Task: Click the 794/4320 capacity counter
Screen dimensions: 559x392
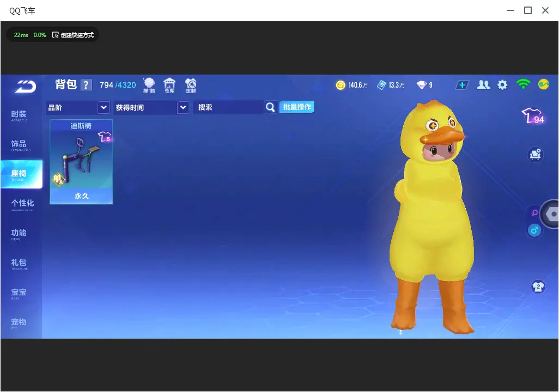Action: coord(118,85)
